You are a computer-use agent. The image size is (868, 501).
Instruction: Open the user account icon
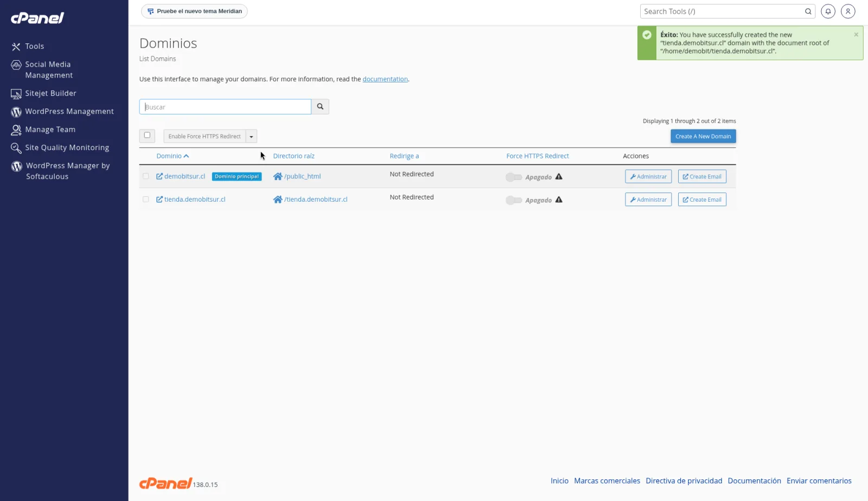click(x=848, y=11)
